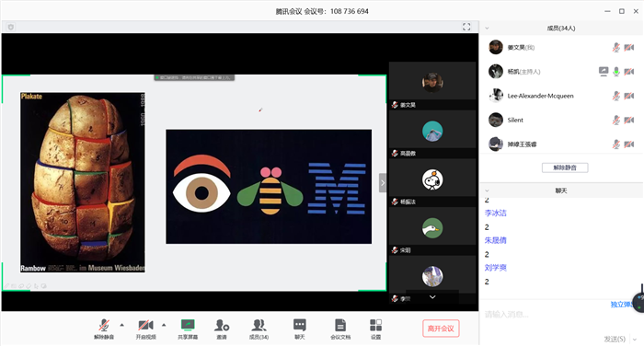Viewport: 644px width, 346px height.
Task: Select the Snoopy-avatar participant video tile
Action: [432, 183]
